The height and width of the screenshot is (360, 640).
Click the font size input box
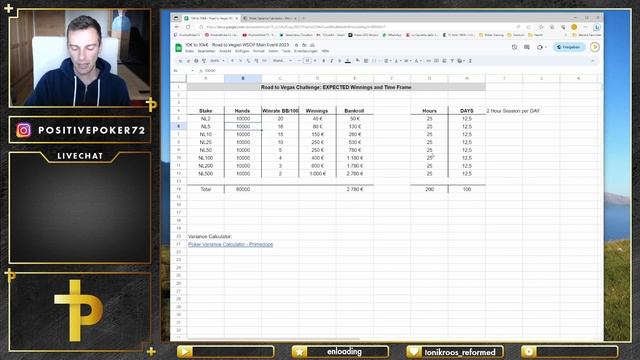[x=307, y=61]
